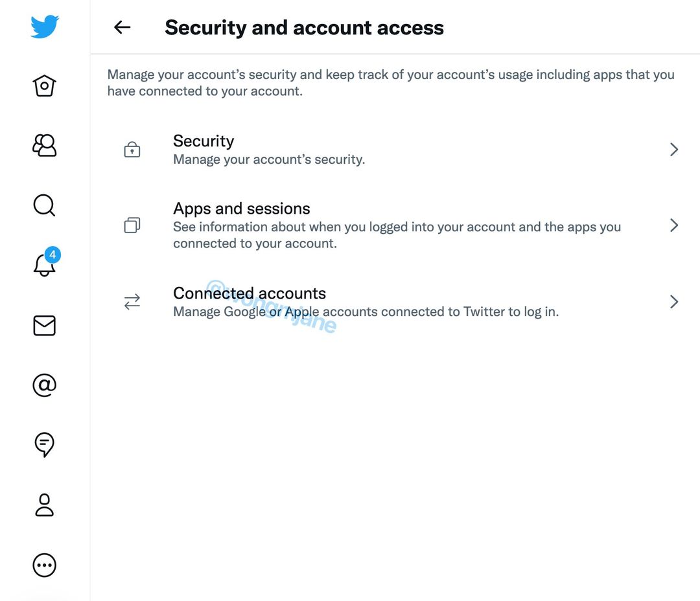
Task: Open Communities people icon in sidebar
Action: [45, 145]
